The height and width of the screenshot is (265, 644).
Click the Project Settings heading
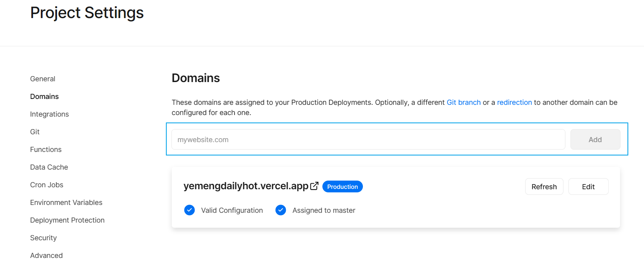tap(87, 13)
